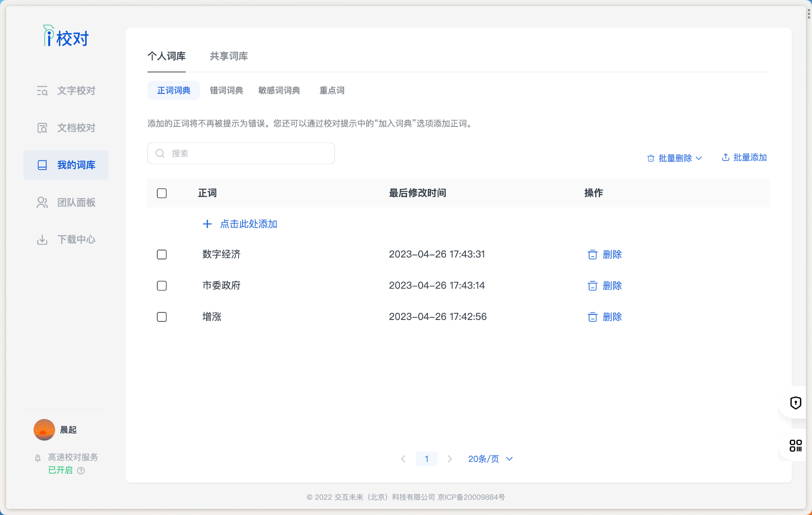
Task: Open the 文字校对 sidebar section
Action: tap(75, 90)
